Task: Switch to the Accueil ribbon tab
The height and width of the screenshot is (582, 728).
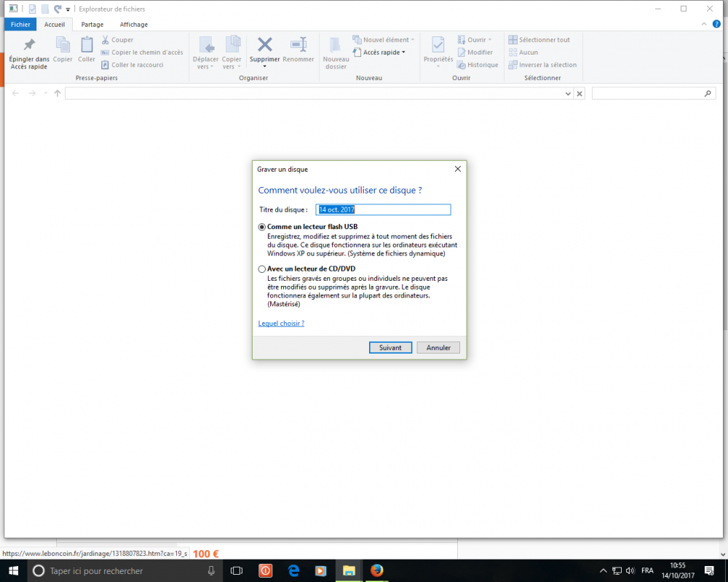Action: click(55, 25)
